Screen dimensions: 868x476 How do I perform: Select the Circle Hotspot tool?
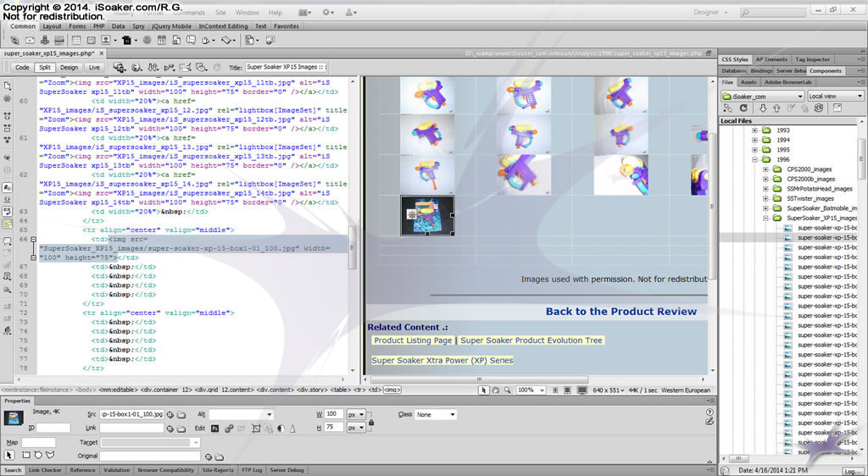(38, 456)
